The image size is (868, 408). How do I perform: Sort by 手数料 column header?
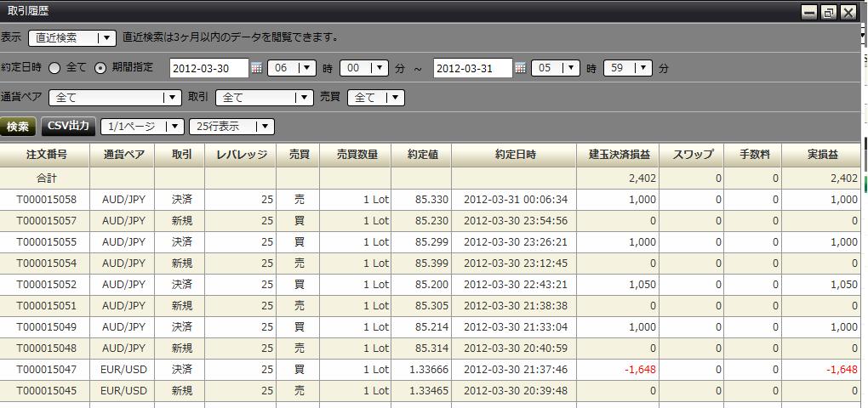753,155
